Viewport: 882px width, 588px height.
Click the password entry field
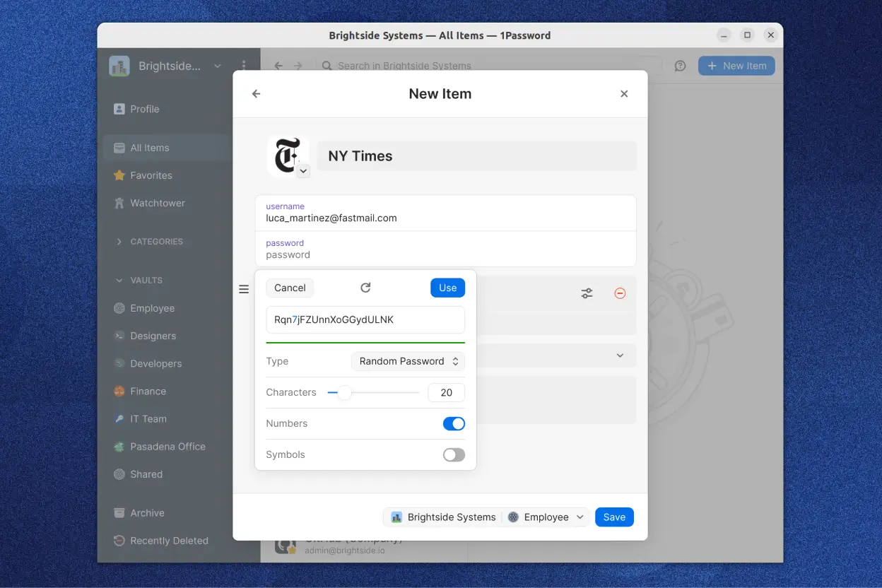[x=446, y=249]
